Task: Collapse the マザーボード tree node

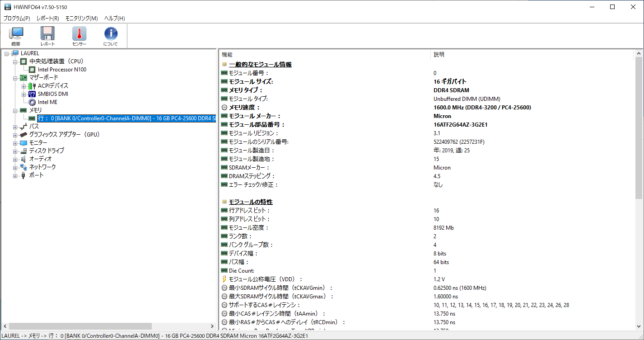Action: pos(15,78)
